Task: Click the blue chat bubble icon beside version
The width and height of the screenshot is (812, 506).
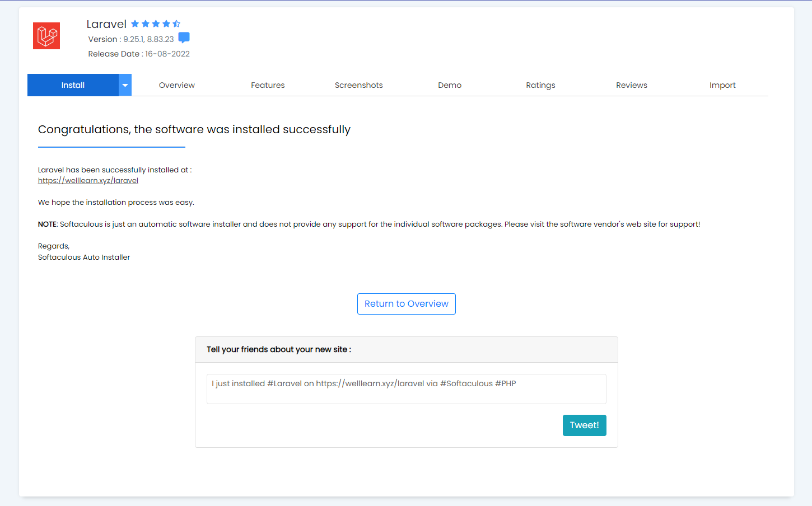Action: coord(184,38)
